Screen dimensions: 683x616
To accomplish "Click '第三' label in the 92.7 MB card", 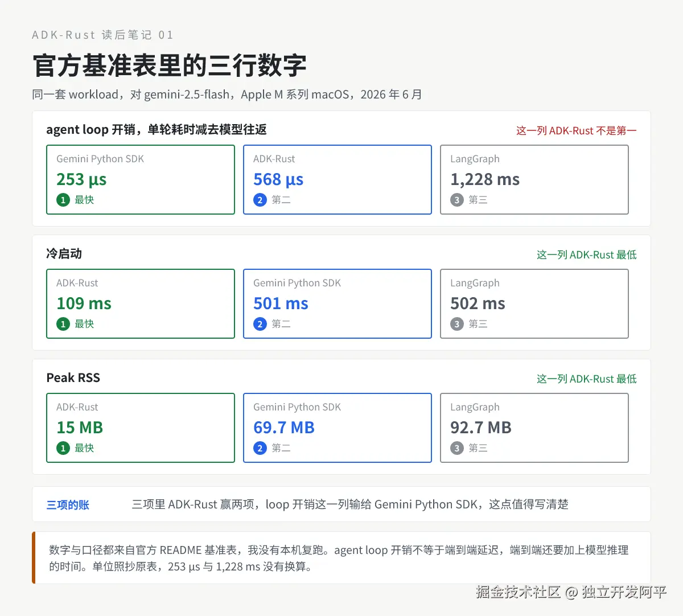I will coord(478,448).
